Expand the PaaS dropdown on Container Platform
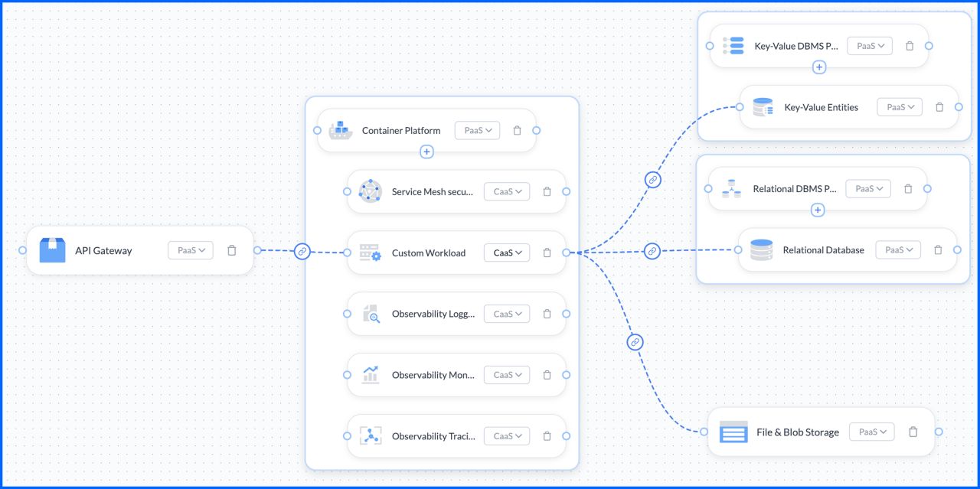980x489 pixels. 477,130
